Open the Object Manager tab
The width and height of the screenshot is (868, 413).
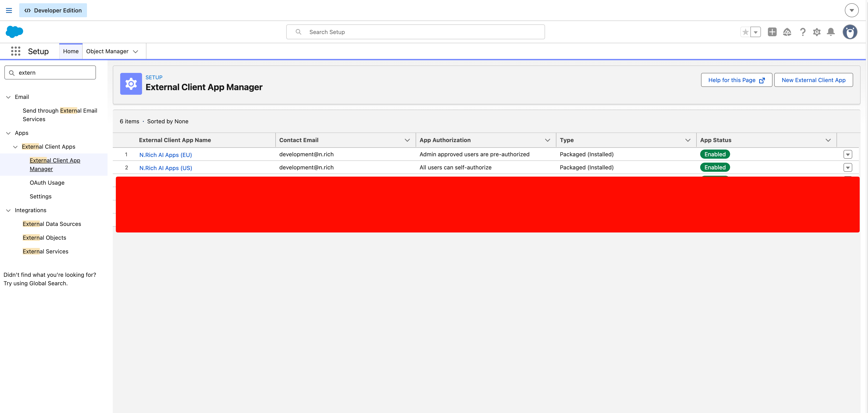pos(107,51)
